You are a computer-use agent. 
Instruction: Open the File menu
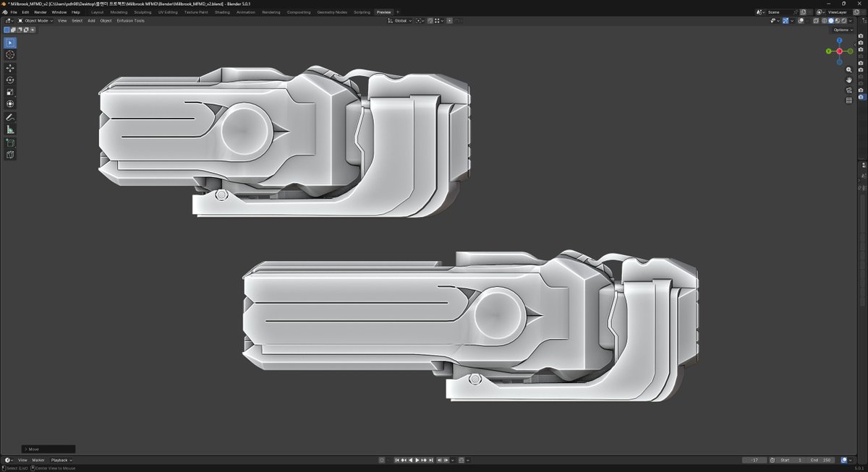point(14,12)
